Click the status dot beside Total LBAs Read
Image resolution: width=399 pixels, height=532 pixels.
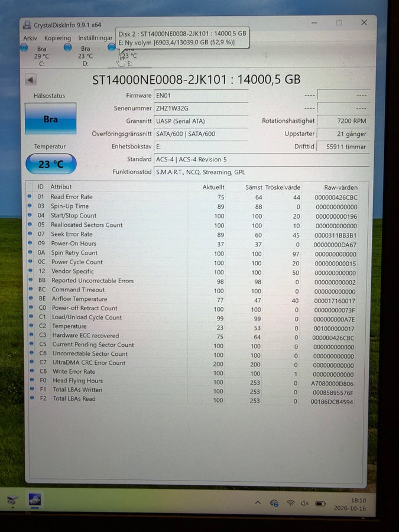tap(33, 398)
